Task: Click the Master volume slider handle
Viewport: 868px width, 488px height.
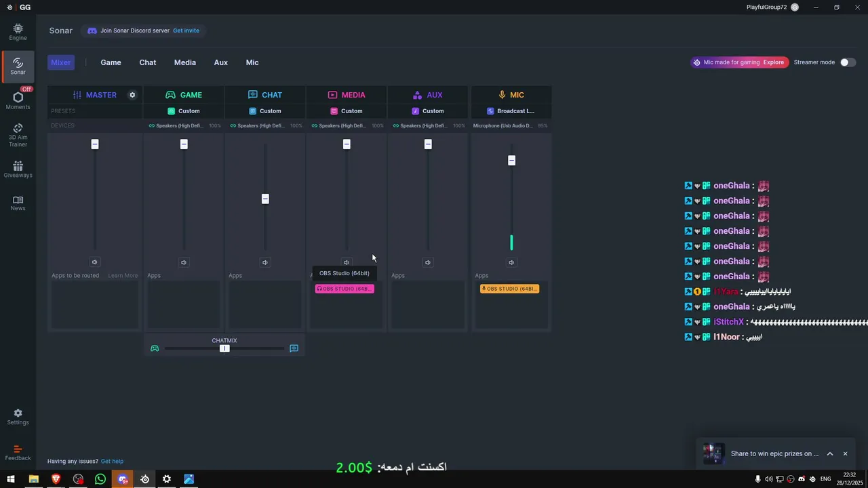Action: click(x=95, y=144)
